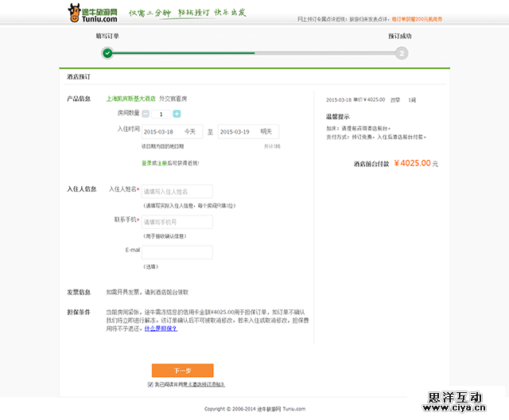Click the E-mail input field
Screen dimensions: 509x420
click(x=177, y=252)
